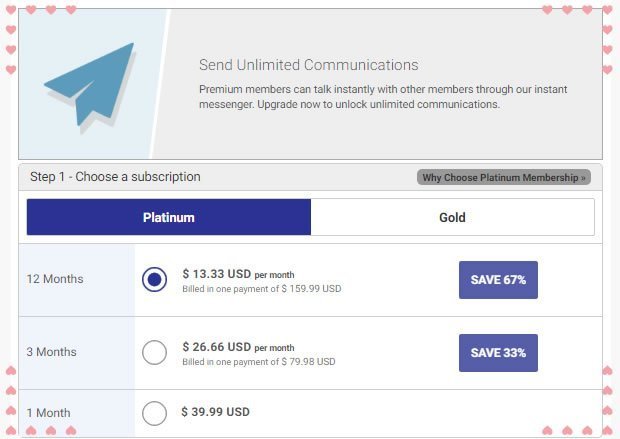Select the 3 Months radio button
Viewport: 620px width, 439px height.
coord(154,352)
